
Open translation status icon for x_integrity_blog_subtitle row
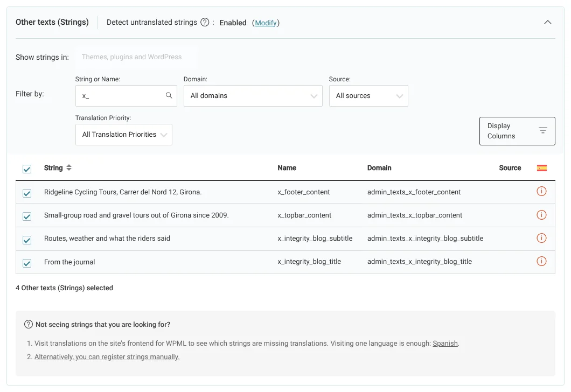541,238
